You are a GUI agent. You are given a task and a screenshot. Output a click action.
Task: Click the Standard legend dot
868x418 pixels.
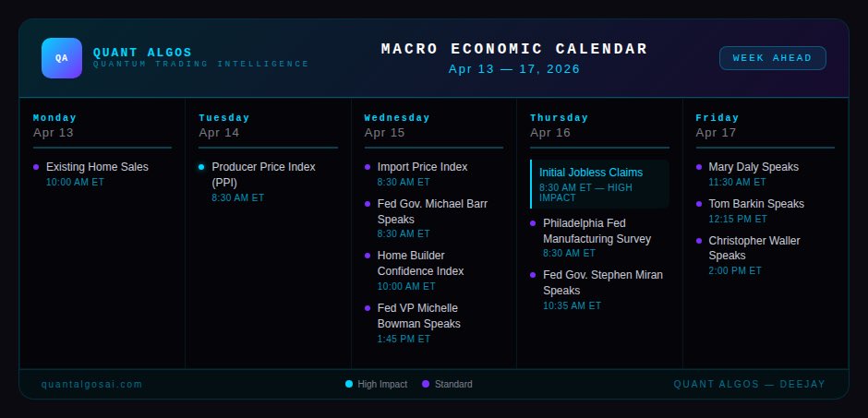click(426, 384)
